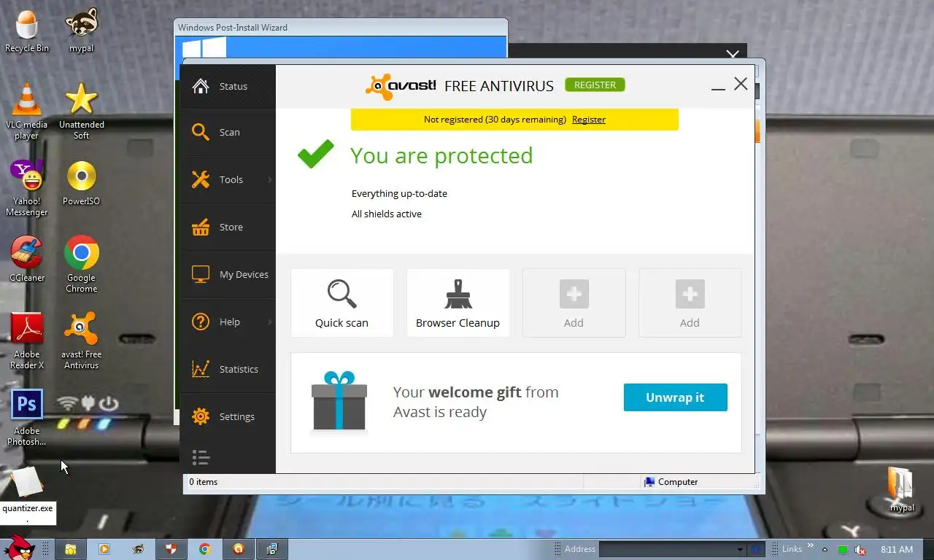Show hidden system tray icons
Image resolution: width=934 pixels, height=560 pixels.
825,549
